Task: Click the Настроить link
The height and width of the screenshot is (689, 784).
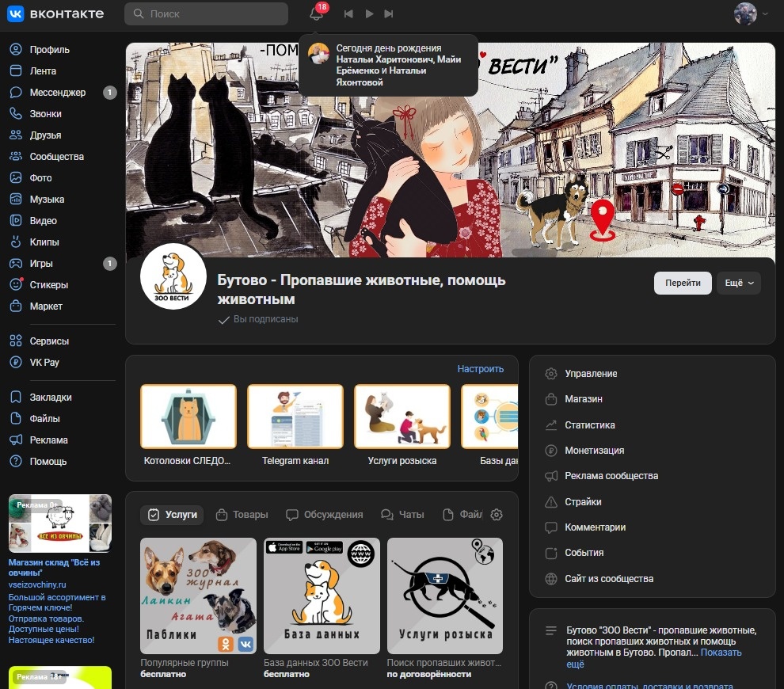Action: pyautogui.click(x=481, y=369)
